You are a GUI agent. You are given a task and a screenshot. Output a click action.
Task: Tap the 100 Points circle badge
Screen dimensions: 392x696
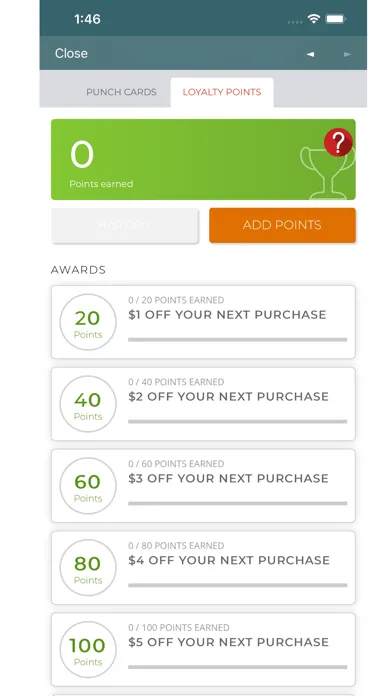[88, 649]
